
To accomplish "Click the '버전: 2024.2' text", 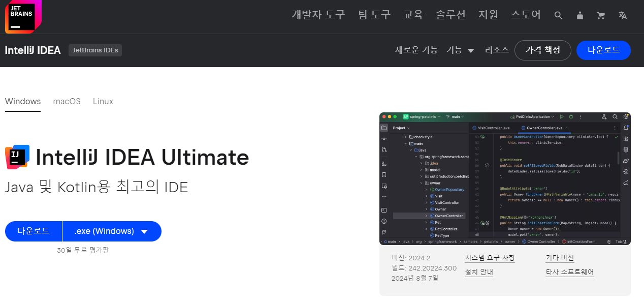I will (x=411, y=258).
